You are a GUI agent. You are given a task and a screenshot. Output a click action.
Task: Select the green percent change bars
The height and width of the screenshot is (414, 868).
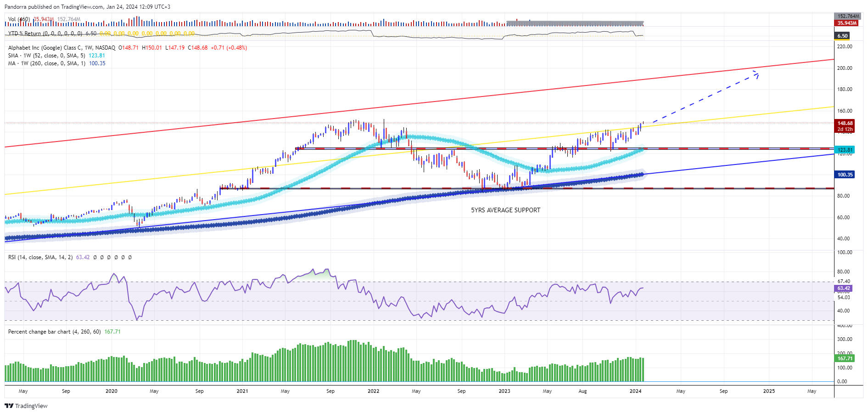(x=324, y=363)
